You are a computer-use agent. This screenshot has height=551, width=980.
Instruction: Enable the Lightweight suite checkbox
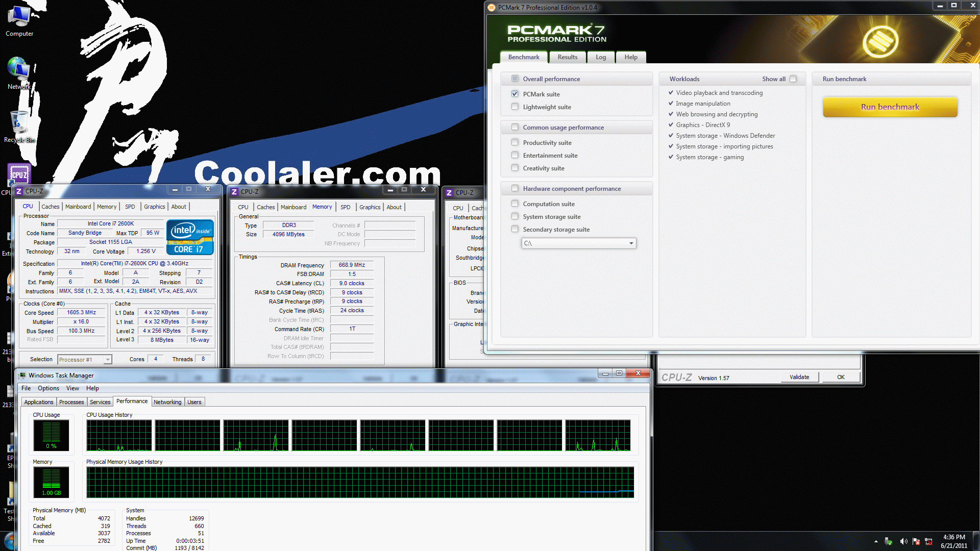pos(514,107)
